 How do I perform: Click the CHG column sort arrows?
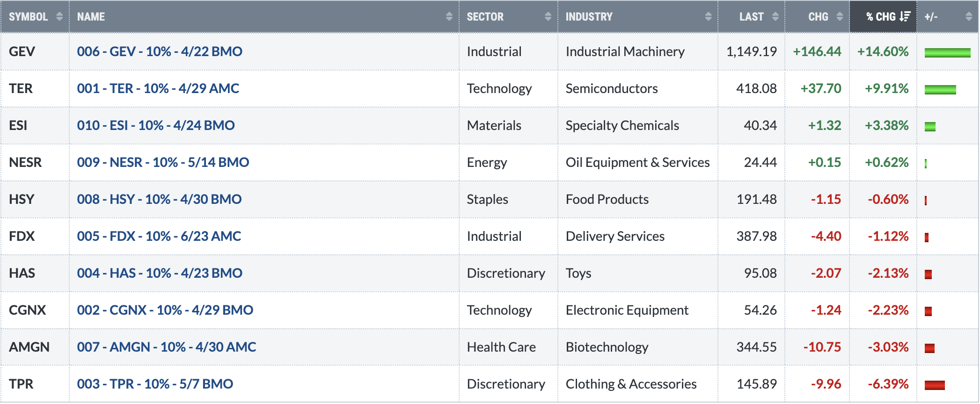click(x=840, y=17)
